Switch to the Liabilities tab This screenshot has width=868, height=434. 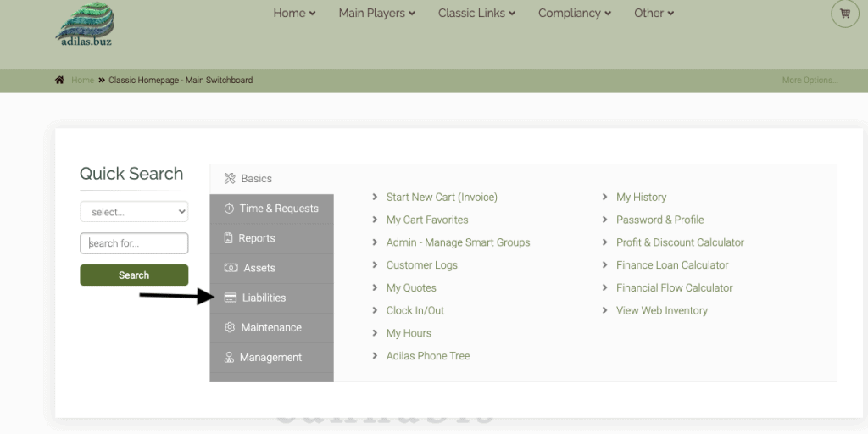(x=272, y=298)
